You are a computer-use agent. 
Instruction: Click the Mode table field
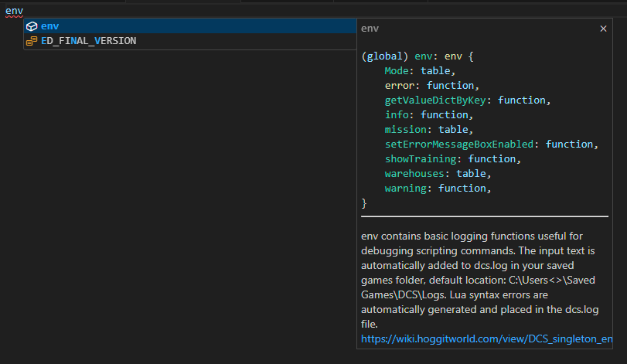click(420, 71)
